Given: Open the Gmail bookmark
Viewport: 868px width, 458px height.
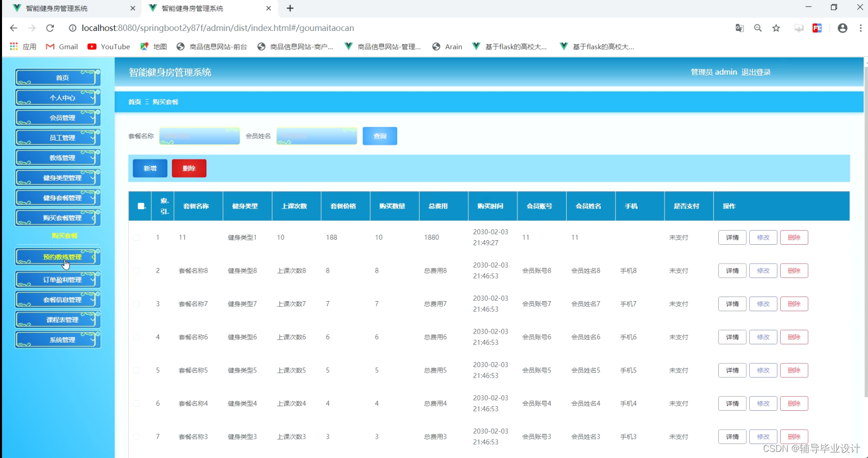Looking at the screenshot, I should point(62,46).
